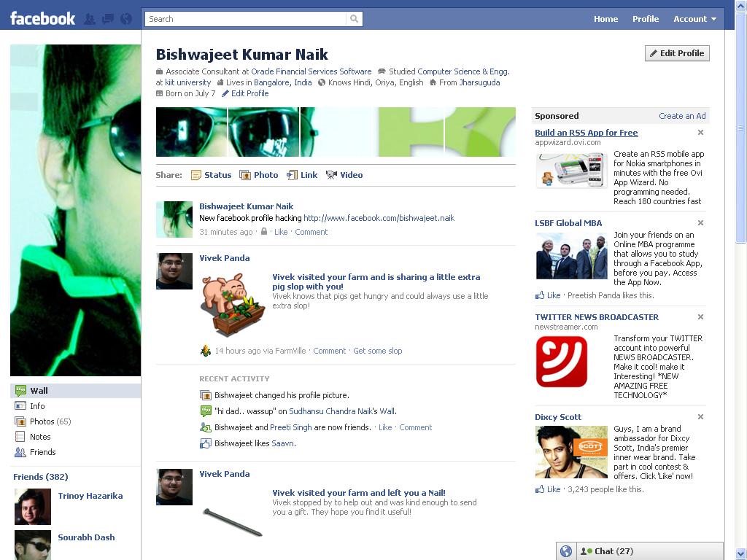This screenshot has width=747, height=560.
Task: Click the chat globe icon at bottom
Action: pos(566,551)
